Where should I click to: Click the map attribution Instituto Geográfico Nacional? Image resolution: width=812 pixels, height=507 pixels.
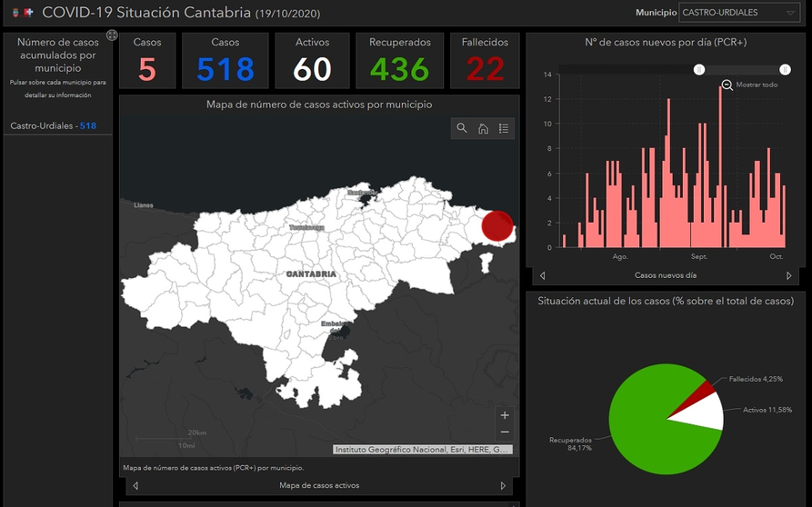tap(423, 450)
